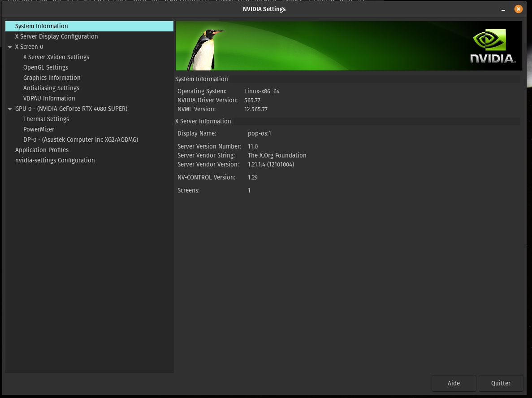
Task: Open X Server XVideo Settings
Action: pyautogui.click(x=56, y=57)
